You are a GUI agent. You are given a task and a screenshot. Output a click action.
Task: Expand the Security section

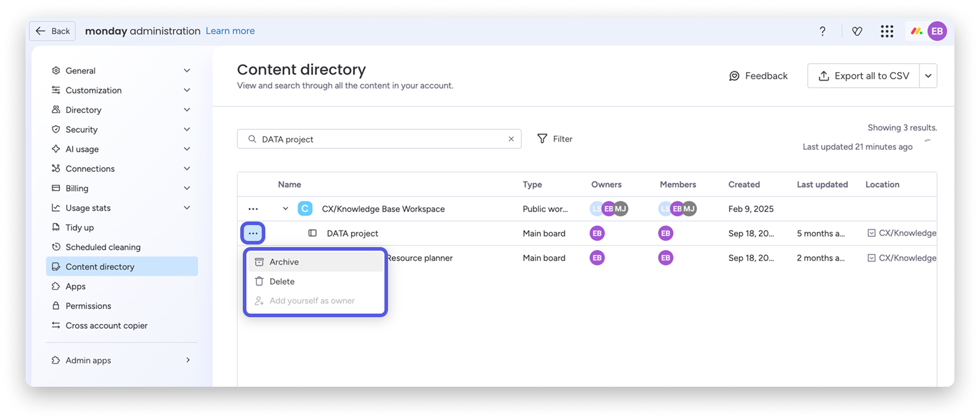187,129
